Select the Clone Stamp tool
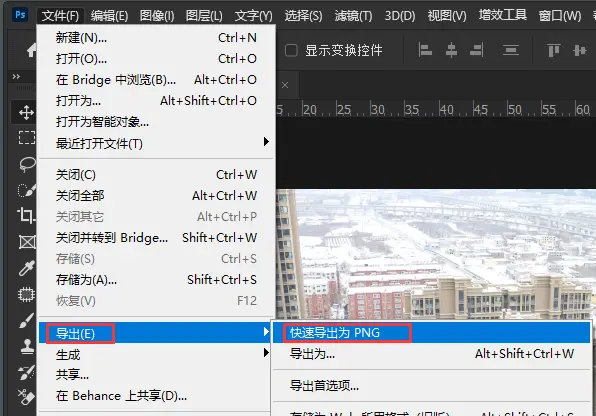The height and width of the screenshot is (416, 596). tap(27, 346)
